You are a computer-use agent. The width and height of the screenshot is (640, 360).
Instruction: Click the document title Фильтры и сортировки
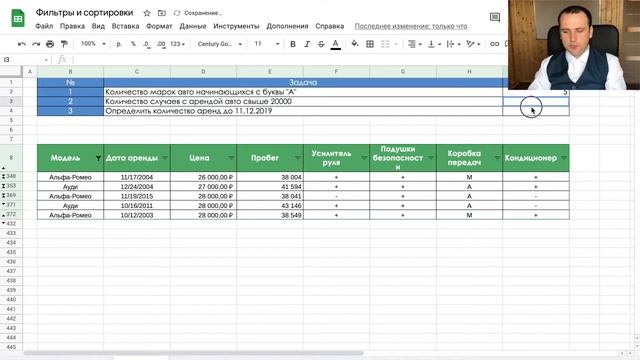(x=84, y=13)
